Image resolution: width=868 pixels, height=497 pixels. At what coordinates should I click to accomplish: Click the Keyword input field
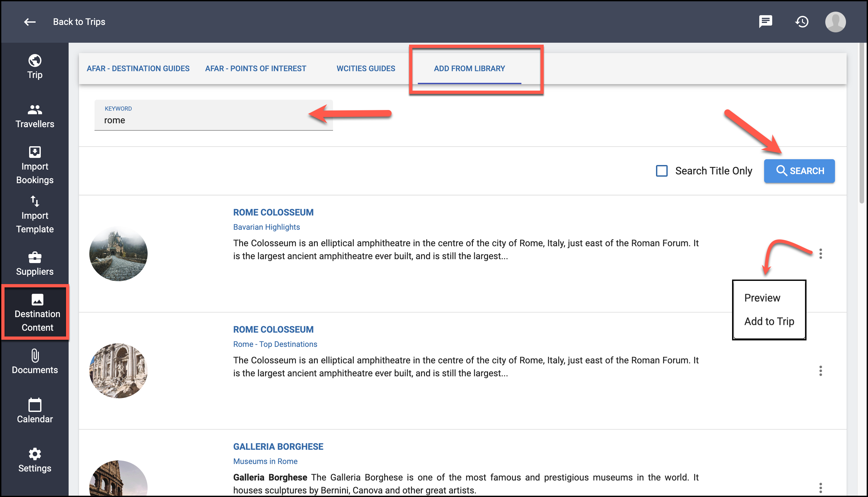pyautogui.click(x=213, y=116)
